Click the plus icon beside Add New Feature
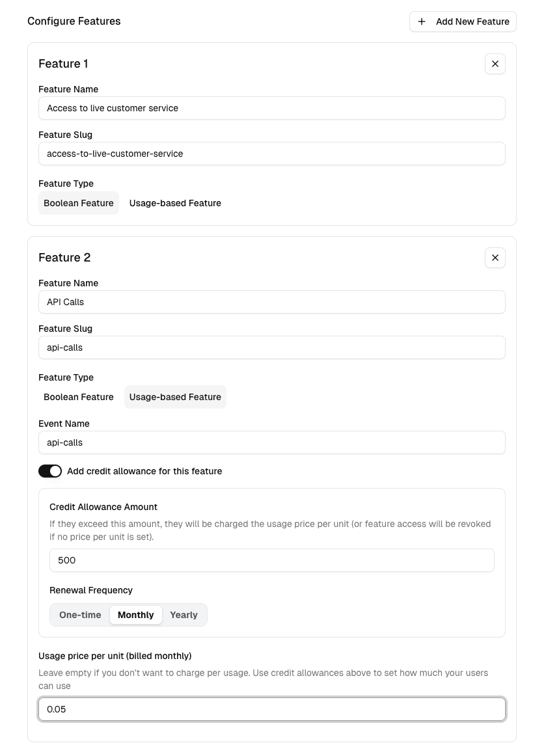533x756 pixels. 421,21
